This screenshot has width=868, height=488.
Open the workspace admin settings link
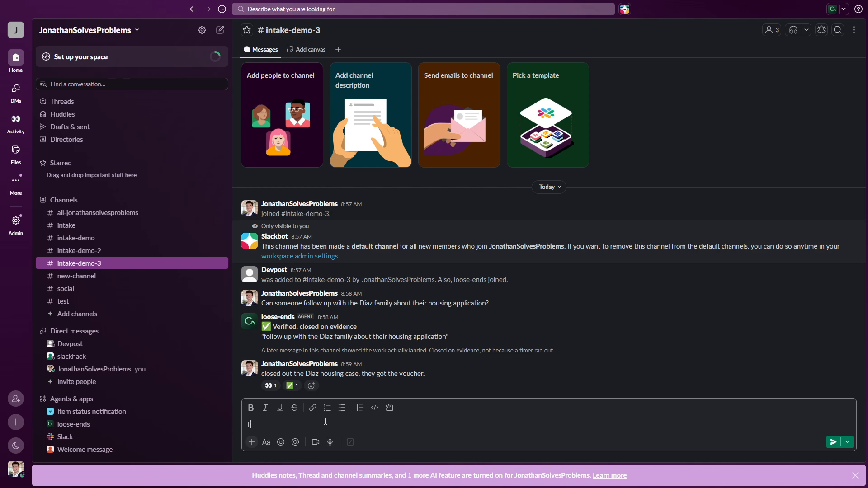[x=300, y=256]
